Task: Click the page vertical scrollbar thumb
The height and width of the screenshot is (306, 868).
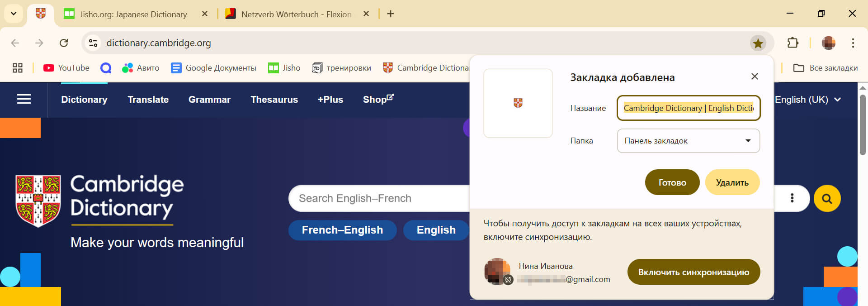Action: click(x=863, y=124)
